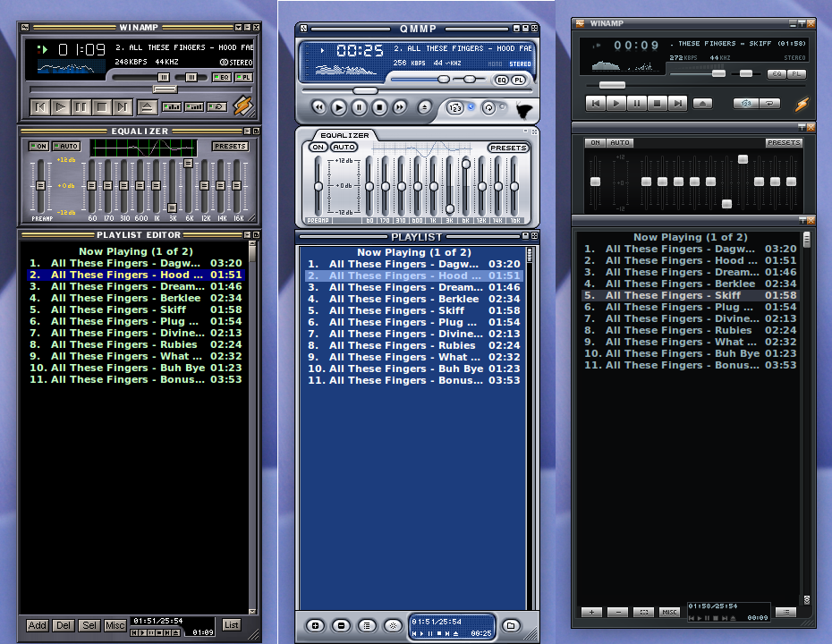Toggle PL button in QMMP main window
This screenshot has width=832, height=644.
coord(518,80)
